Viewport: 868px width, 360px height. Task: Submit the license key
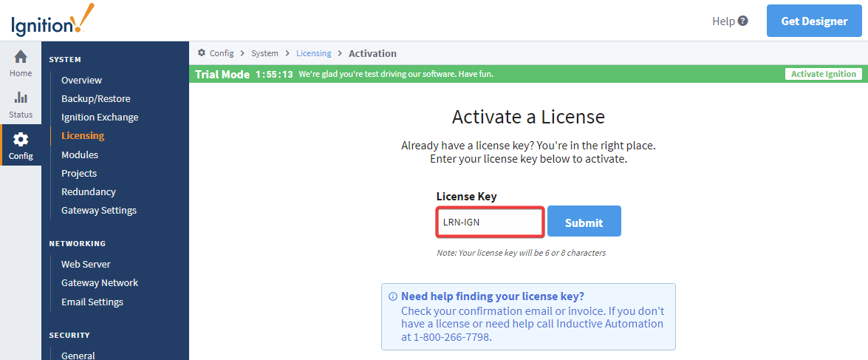[x=584, y=222]
